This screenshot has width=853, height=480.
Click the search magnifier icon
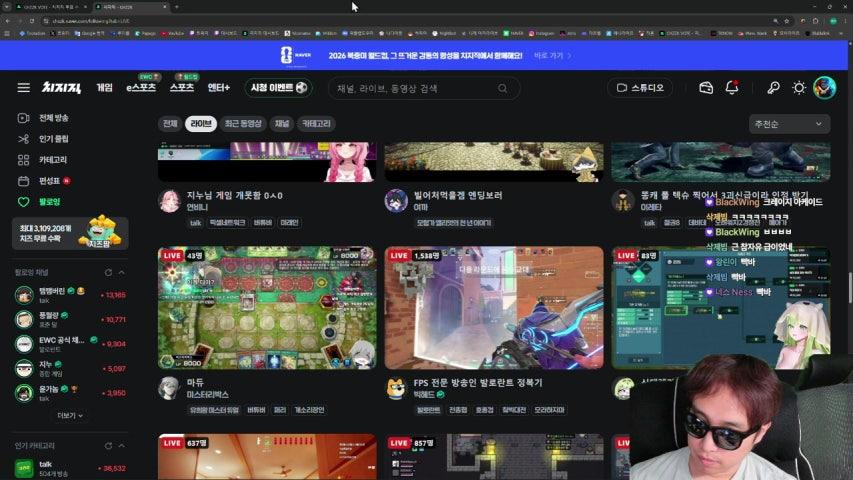pos(503,88)
